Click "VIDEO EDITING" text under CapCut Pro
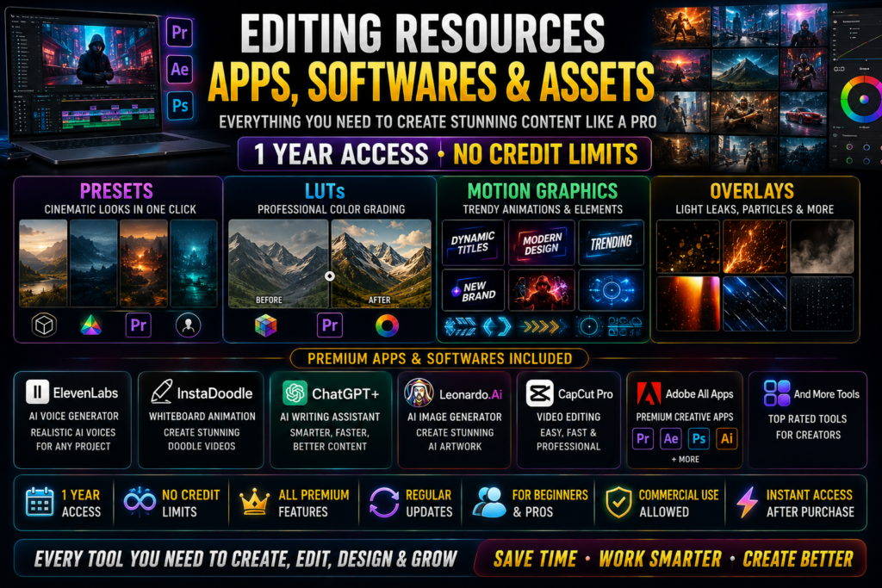Image resolution: width=882 pixels, height=588 pixels. pyautogui.click(x=568, y=417)
